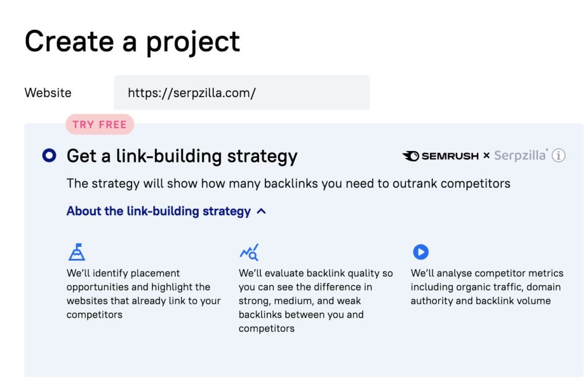Click the Website URL input field
The width and height of the screenshot is (588, 384).
point(241,92)
